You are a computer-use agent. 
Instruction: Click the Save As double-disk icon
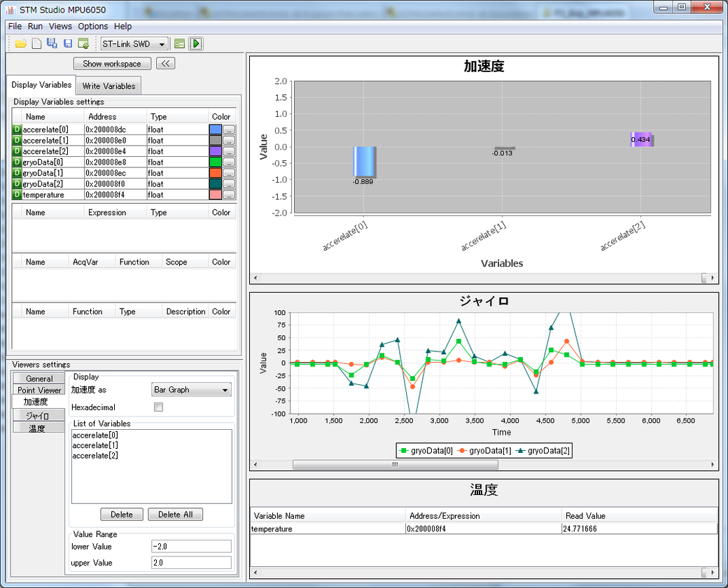pyautogui.click(x=52, y=43)
